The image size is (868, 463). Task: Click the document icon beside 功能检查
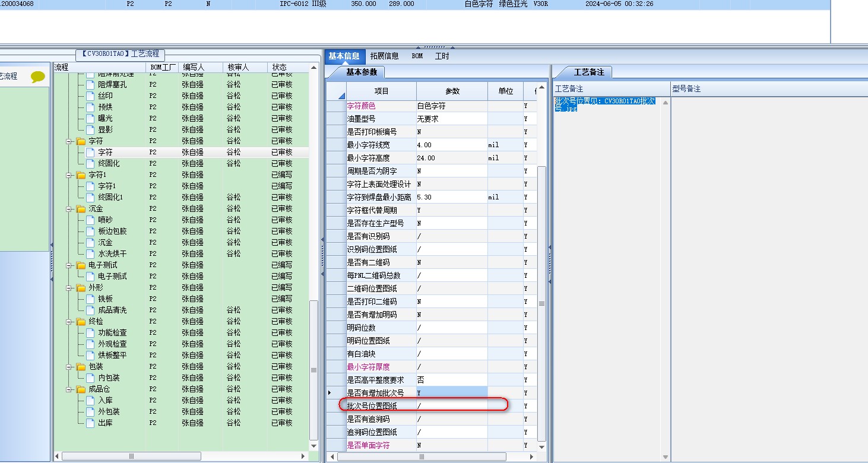[x=90, y=333]
